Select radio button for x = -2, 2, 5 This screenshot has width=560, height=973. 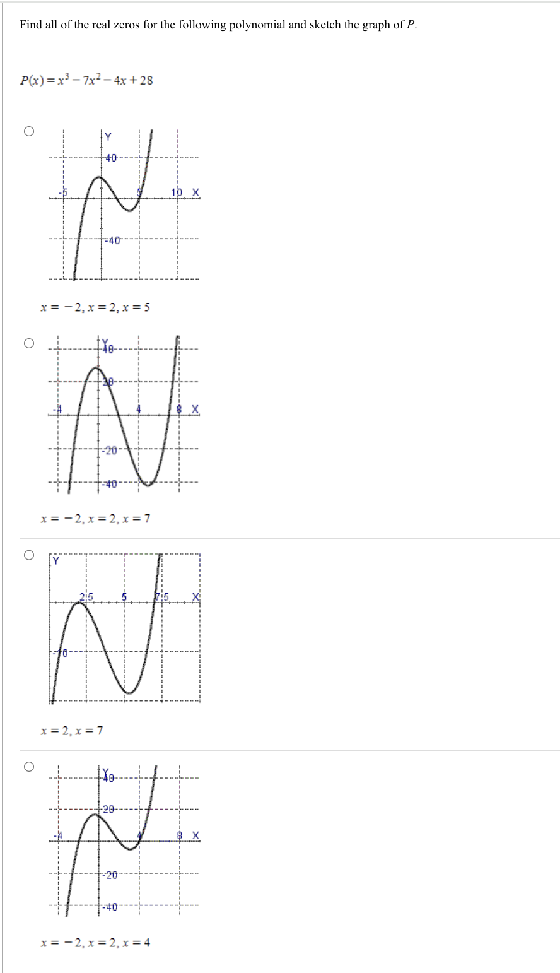coord(28,131)
